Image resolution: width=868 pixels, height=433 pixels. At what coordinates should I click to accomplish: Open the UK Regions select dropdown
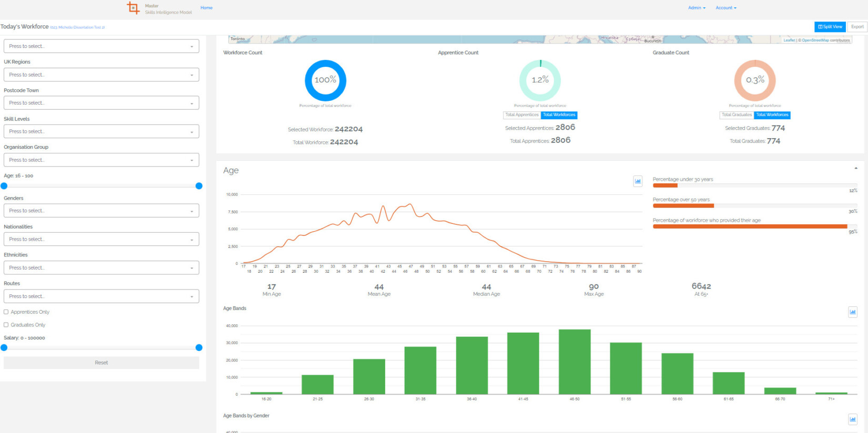(x=102, y=75)
